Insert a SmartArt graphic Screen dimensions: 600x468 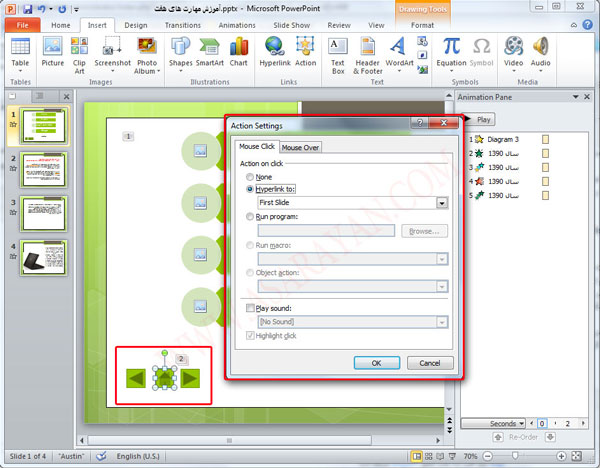[x=210, y=52]
